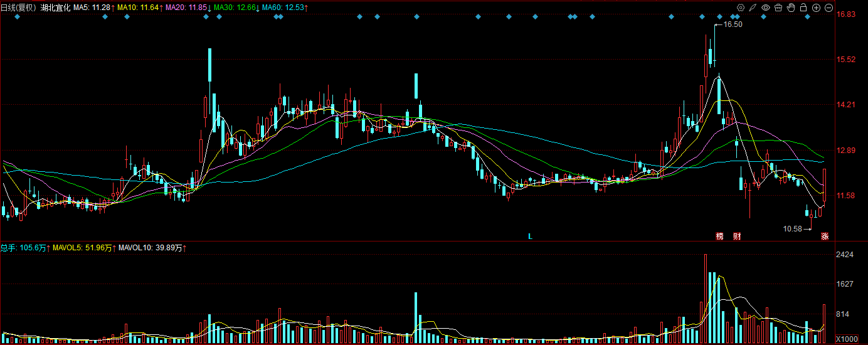Click the 16.50 high price annotation
Image resolution: width=868 pixels, height=345 pixels.
point(733,24)
